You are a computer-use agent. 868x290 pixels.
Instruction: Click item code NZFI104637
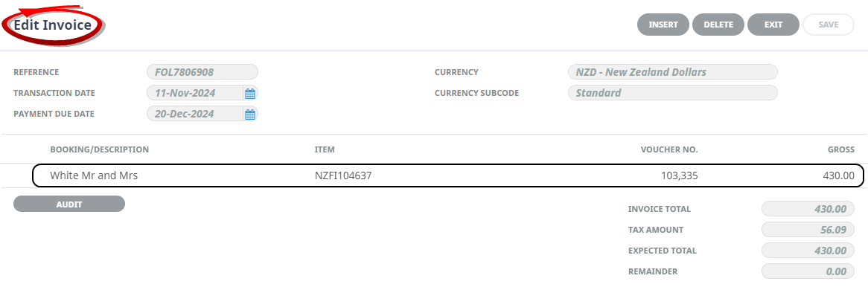pyautogui.click(x=343, y=176)
